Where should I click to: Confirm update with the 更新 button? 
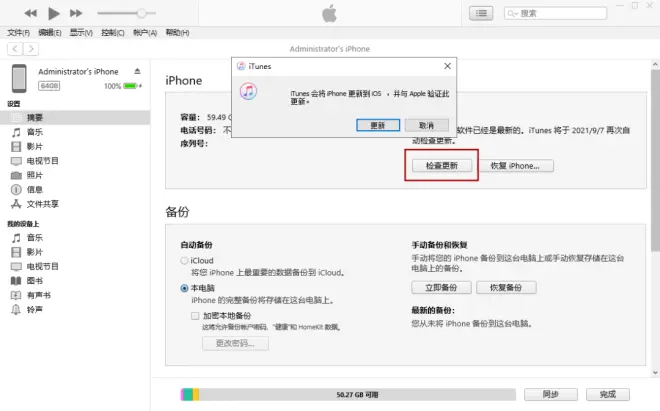click(x=378, y=125)
